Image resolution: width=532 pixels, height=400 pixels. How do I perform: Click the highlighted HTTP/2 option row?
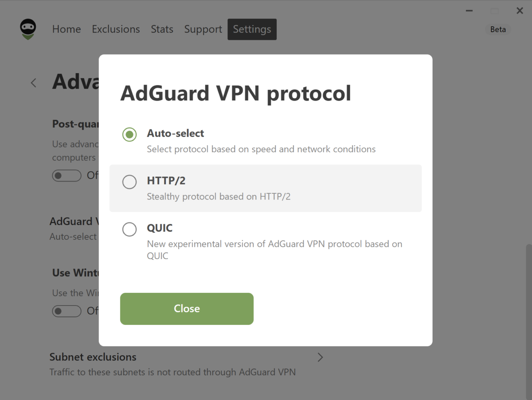tap(266, 188)
